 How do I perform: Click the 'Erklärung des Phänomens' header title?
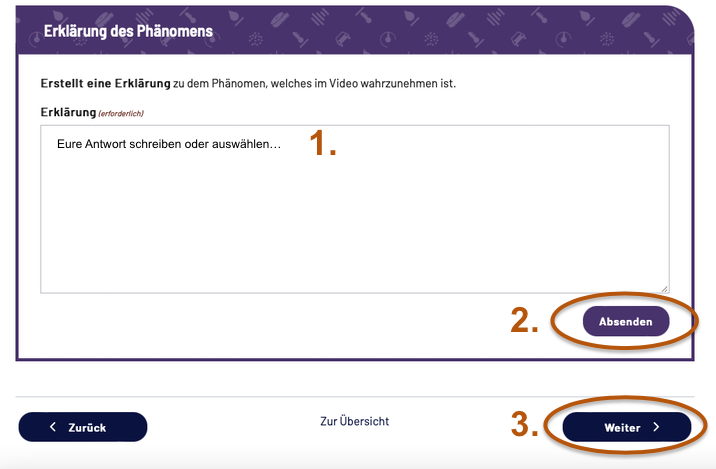click(128, 31)
